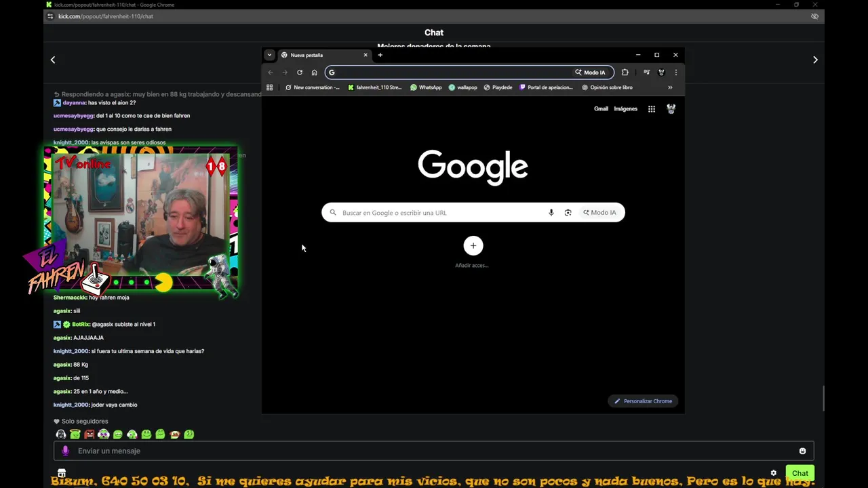This screenshot has height=488, width=868.
Task: Open Chrome profile avatar in toolbar
Action: click(661, 73)
